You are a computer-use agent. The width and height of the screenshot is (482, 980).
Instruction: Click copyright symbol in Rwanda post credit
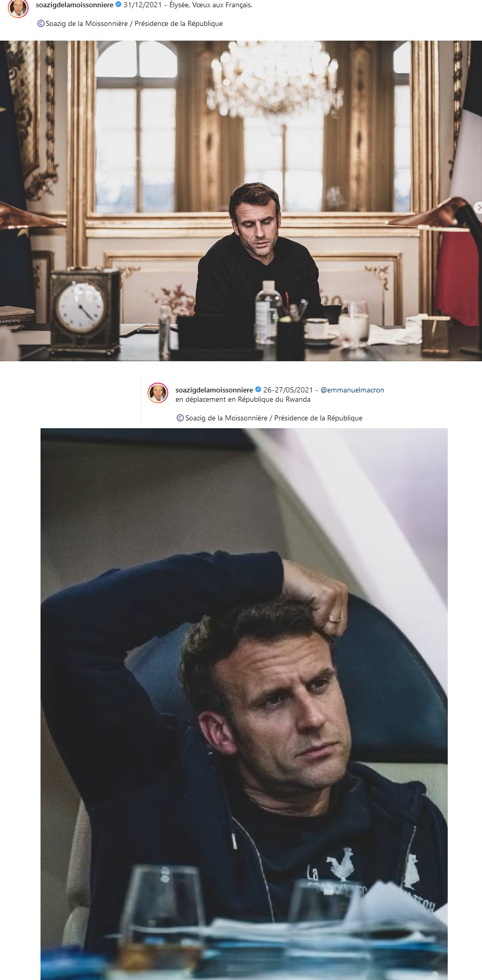(180, 418)
